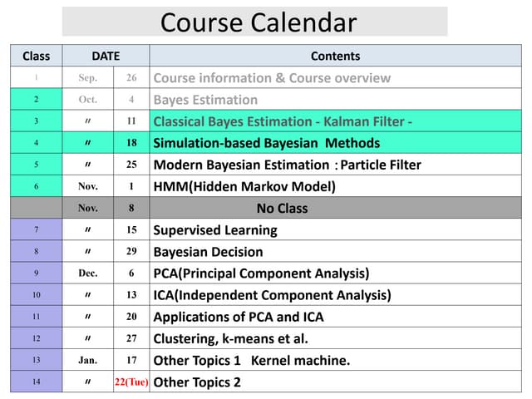The width and height of the screenshot is (532, 399).
Task: Select HMM(Hidden Markov Model) entry
Action: pyautogui.click(x=244, y=186)
